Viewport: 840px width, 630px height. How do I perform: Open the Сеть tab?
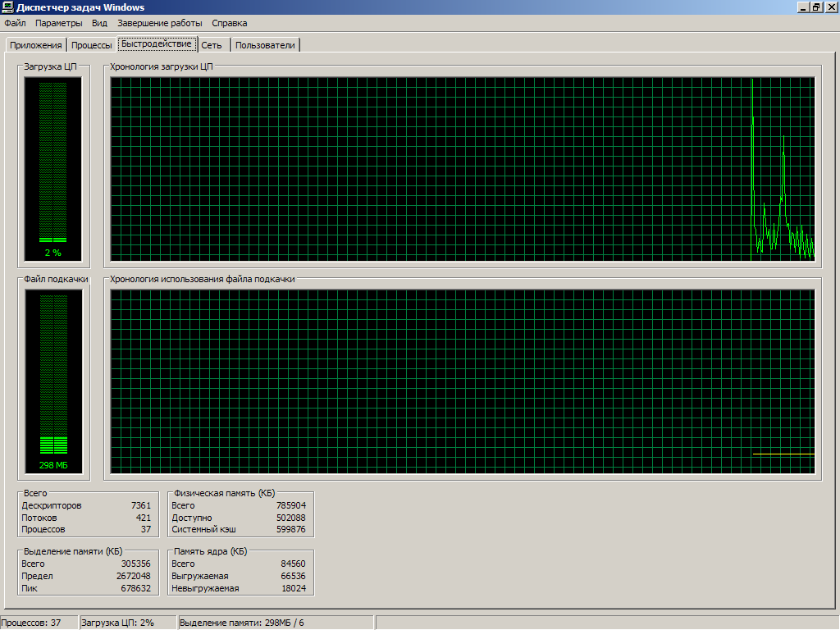pyautogui.click(x=212, y=45)
